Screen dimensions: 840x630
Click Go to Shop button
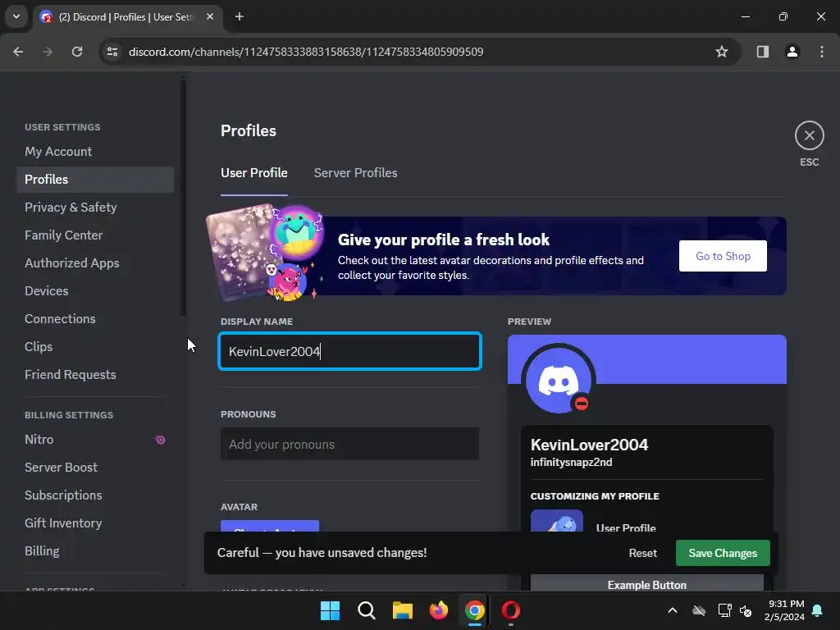[x=723, y=256]
